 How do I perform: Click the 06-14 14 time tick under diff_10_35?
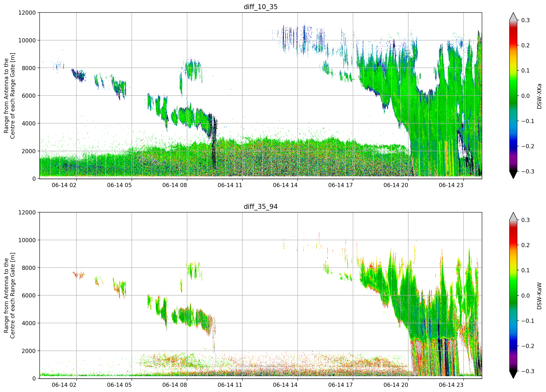point(285,185)
